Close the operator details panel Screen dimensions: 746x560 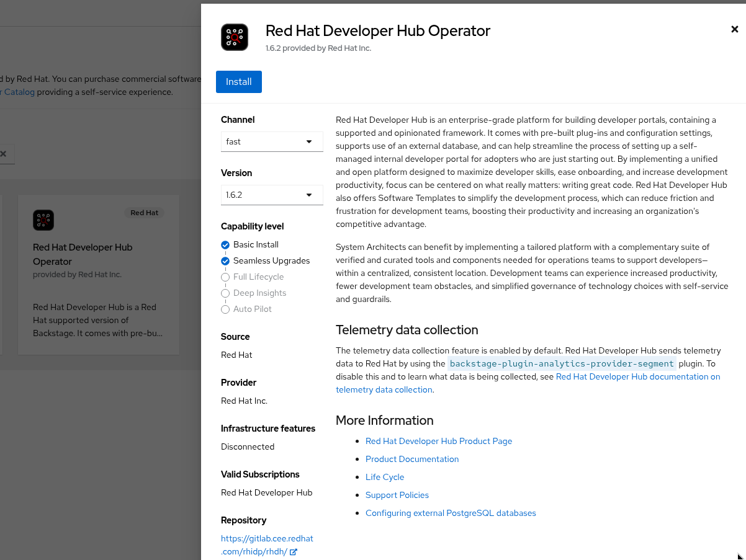pos(735,29)
